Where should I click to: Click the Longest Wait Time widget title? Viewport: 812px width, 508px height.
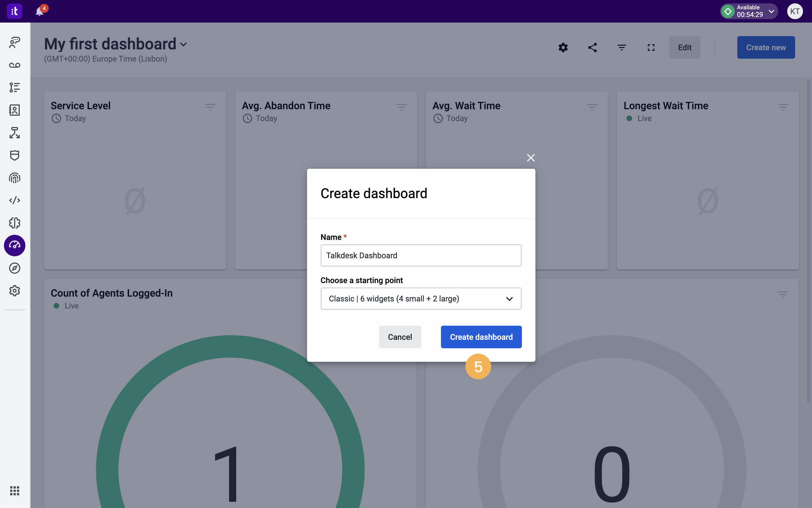[x=666, y=106]
